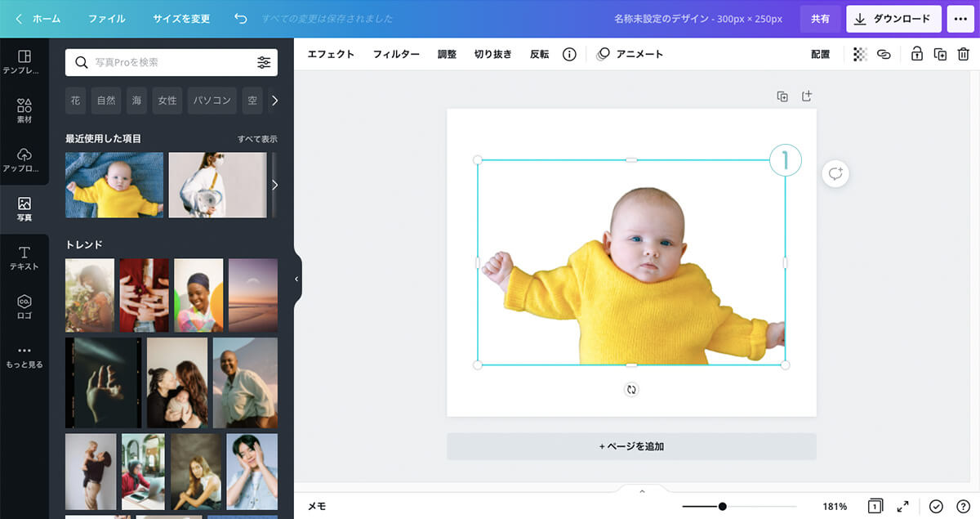Toggle the page grid view icon
Image resolution: width=980 pixels, height=519 pixels.
pyautogui.click(x=875, y=507)
